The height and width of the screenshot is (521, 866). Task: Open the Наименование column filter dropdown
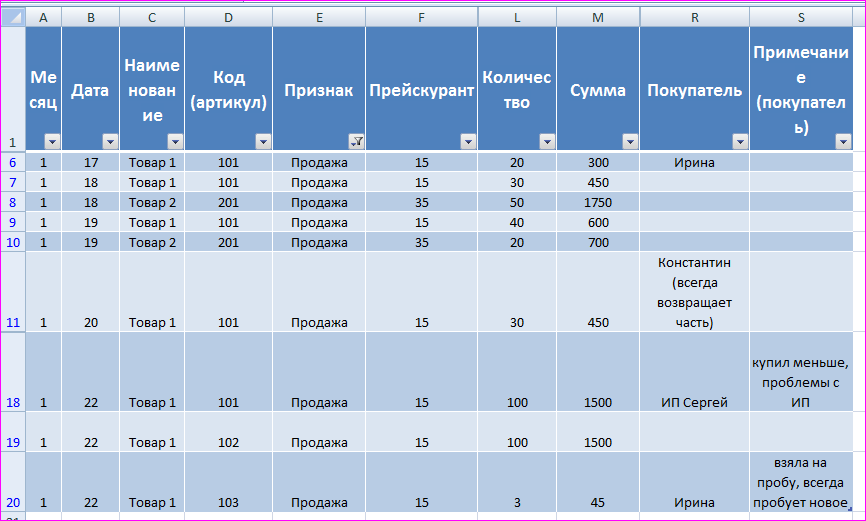pos(176,142)
